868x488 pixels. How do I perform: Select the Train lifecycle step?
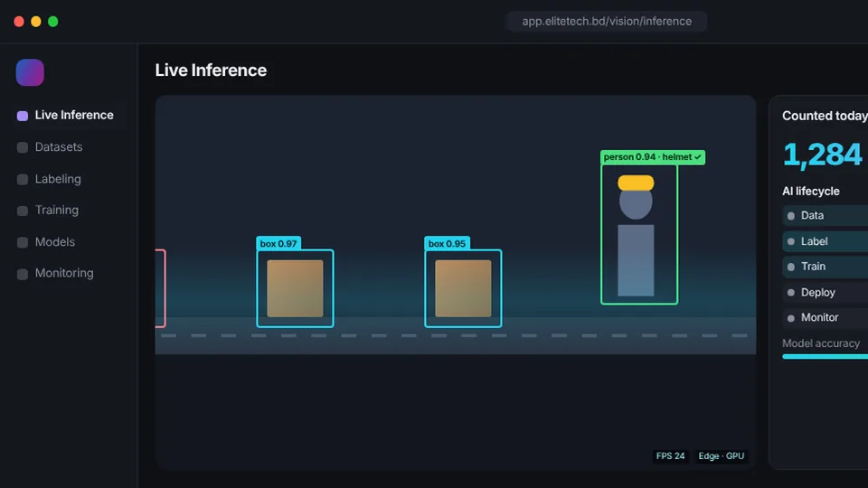pyautogui.click(x=825, y=267)
